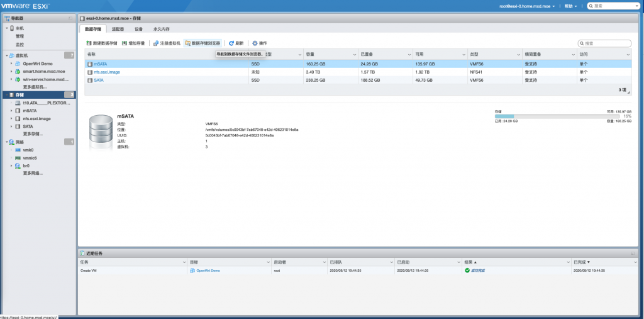
Task: Click the OpenWrt Demo icon in recent tasks
Action: pyautogui.click(x=192, y=271)
